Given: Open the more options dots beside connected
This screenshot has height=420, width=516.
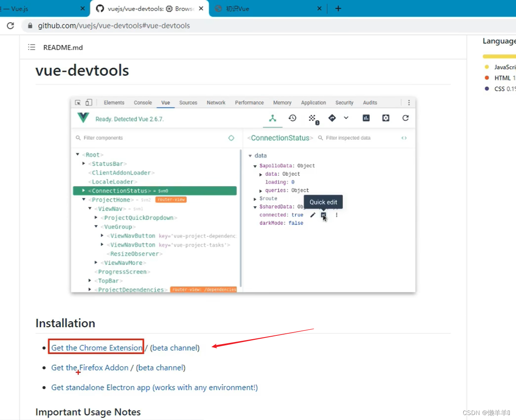Looking at the screenshot, I should coord(336,215).
